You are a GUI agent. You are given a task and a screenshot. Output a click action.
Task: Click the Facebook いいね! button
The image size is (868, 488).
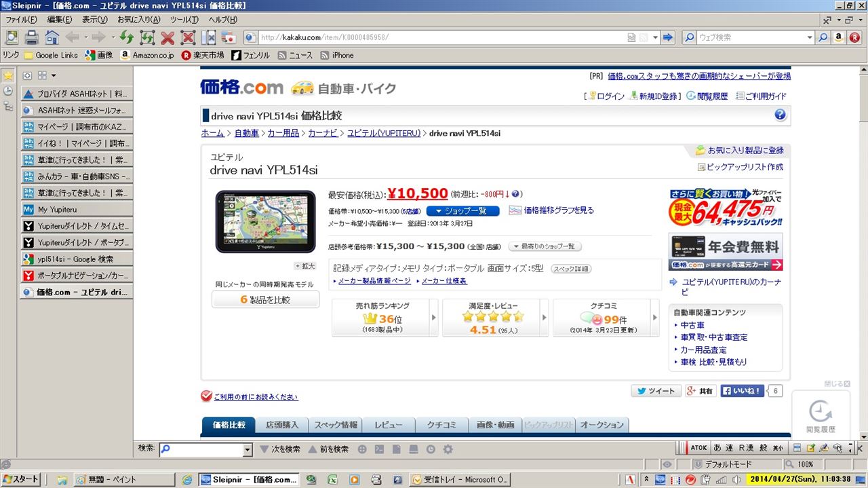click(743, 391)
